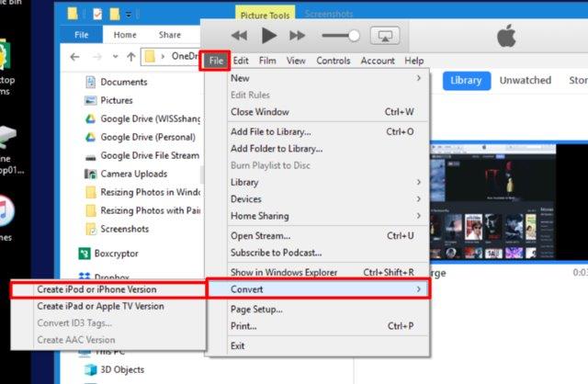Open the iTunes Help menu

coord(414,61)
